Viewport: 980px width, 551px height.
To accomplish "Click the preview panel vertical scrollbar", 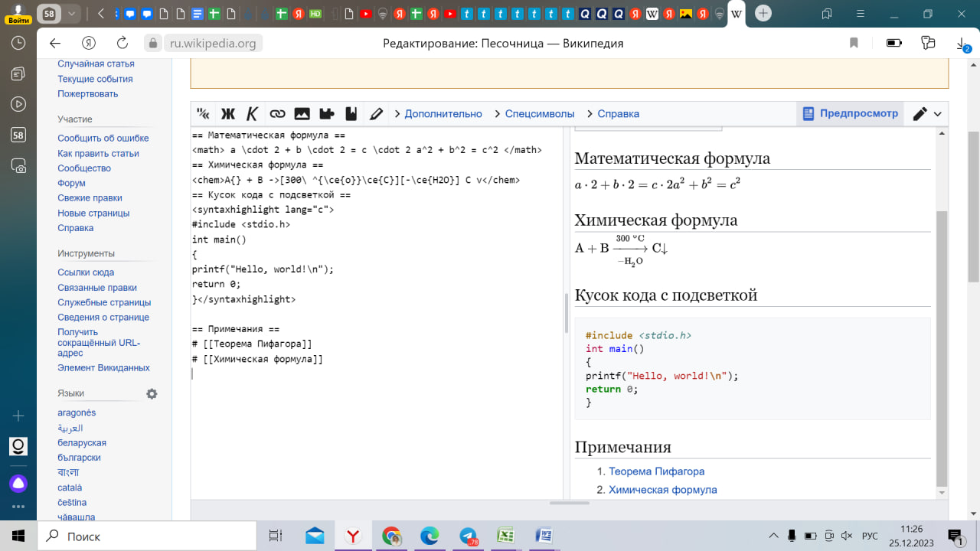I will click(x=942, y=348).
